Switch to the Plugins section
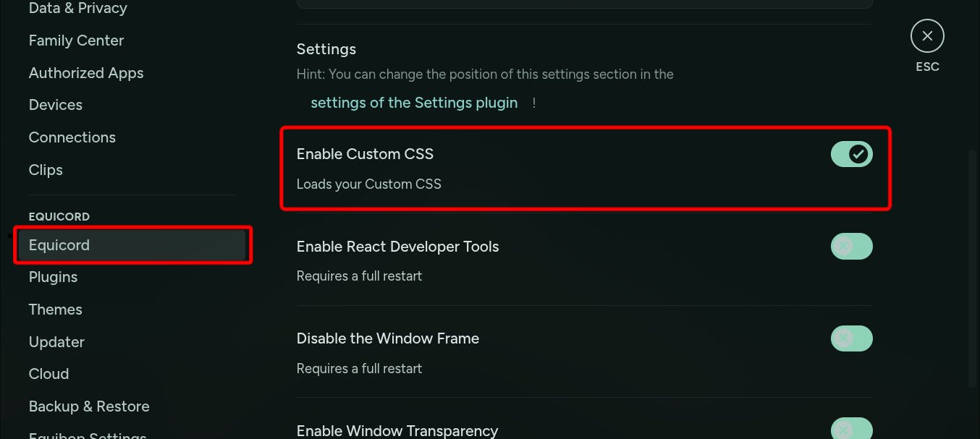The height and width of the screenshot is (439, 980). coord(53,276)
